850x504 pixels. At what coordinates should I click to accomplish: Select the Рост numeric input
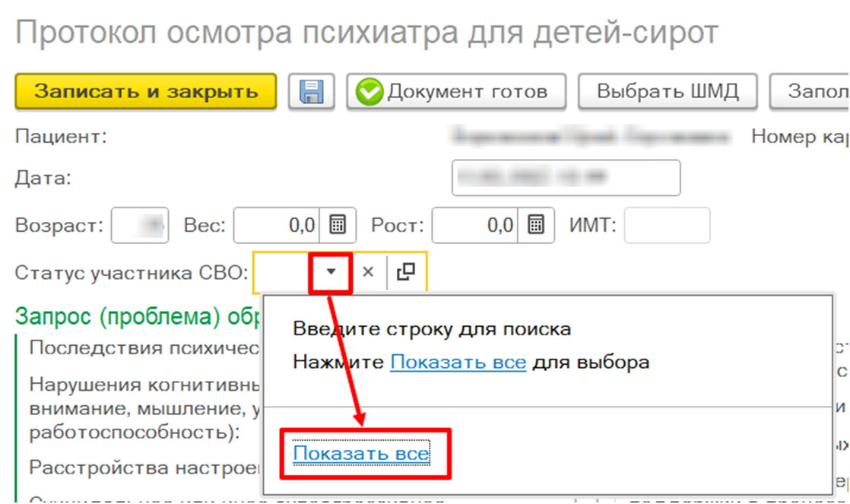(475, 225)
